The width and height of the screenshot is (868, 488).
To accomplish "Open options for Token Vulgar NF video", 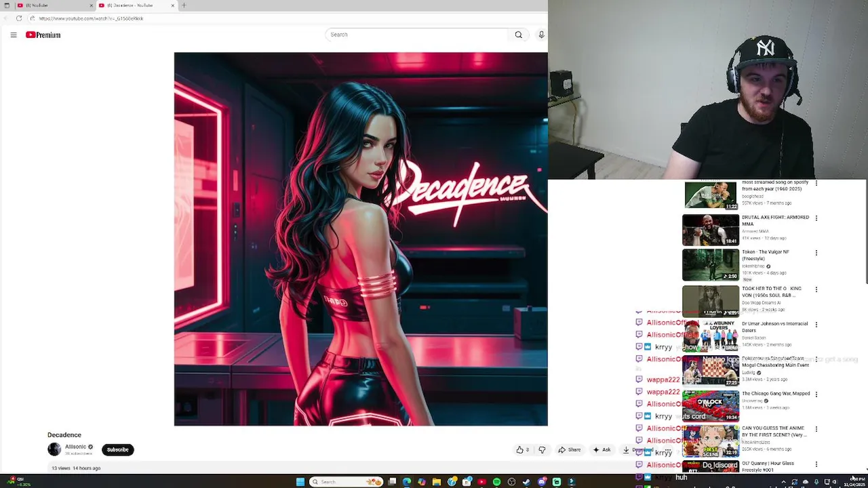I will (x=816, y=253).
